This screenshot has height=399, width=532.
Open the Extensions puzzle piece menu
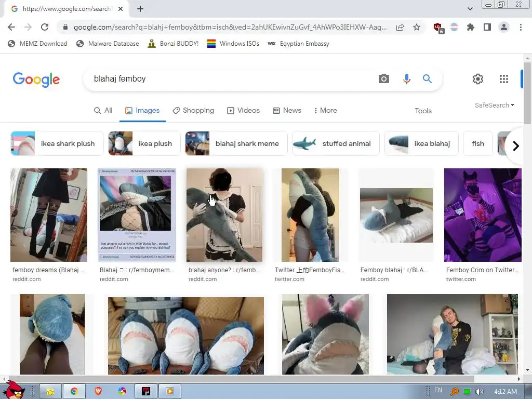[470, 27]
